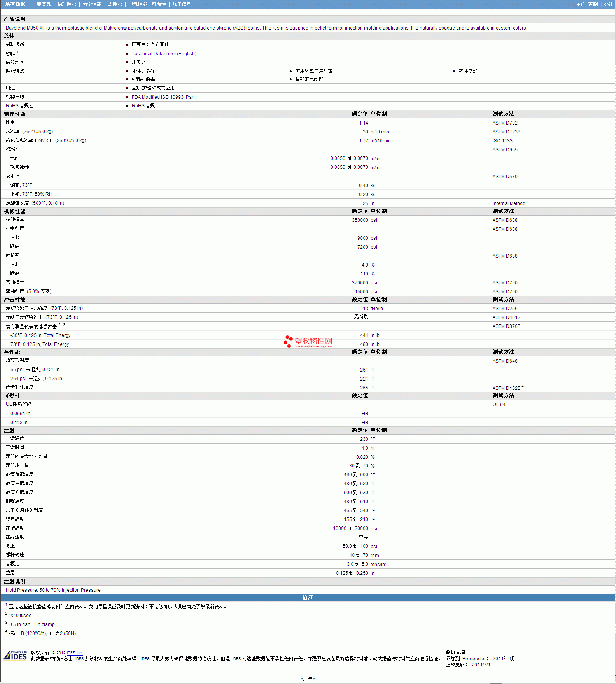Click the 韧性良好 feature
The height and width of the screenshot is (684, 616).
click(x=467, y=71)
